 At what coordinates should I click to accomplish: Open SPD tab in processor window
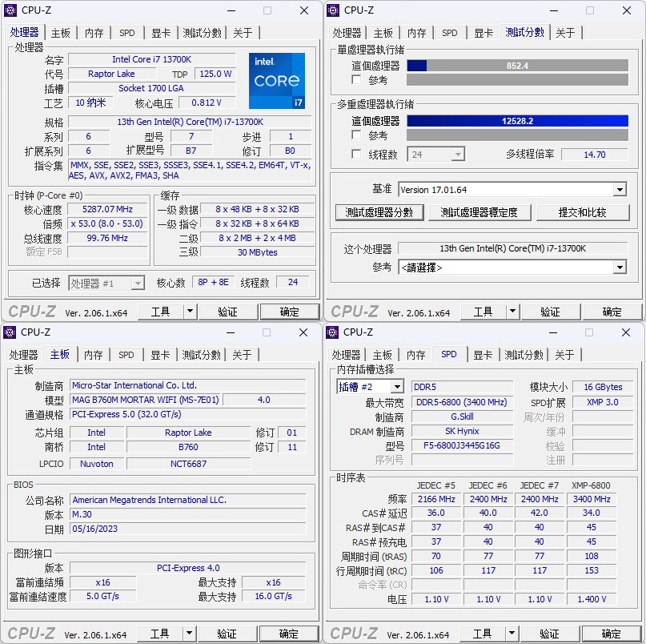[x=127, y=33]
